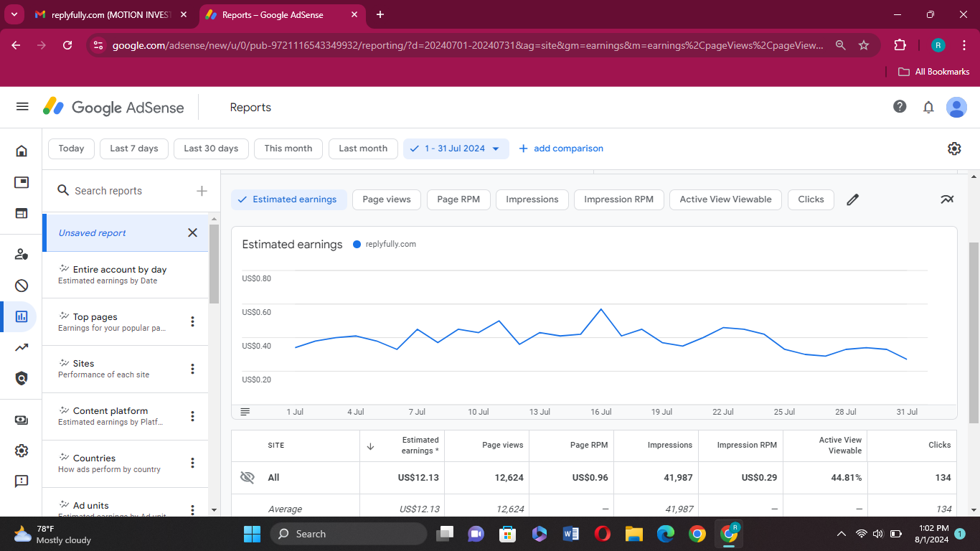Open Ads section in the left sidebar
The image size is (980, 551).
tap(22, 182)
